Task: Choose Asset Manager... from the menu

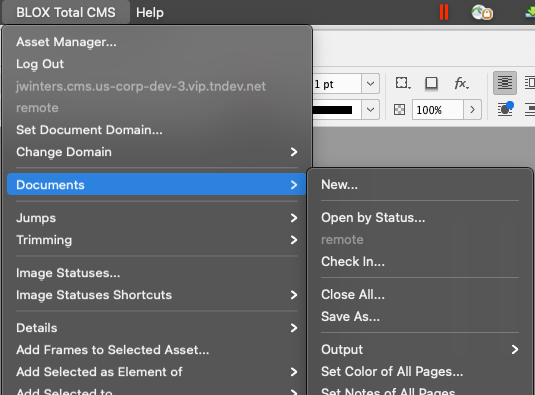Action: click(x=156, y=42)
